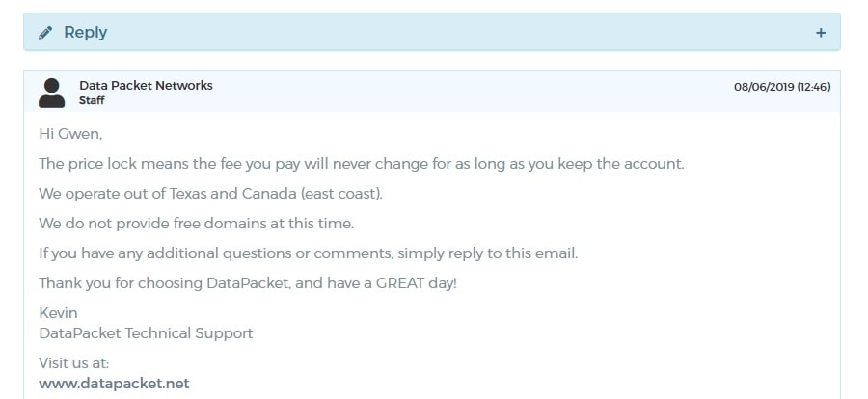
Task: Open the Reply heading text
Action: click(x=85, y=33)
